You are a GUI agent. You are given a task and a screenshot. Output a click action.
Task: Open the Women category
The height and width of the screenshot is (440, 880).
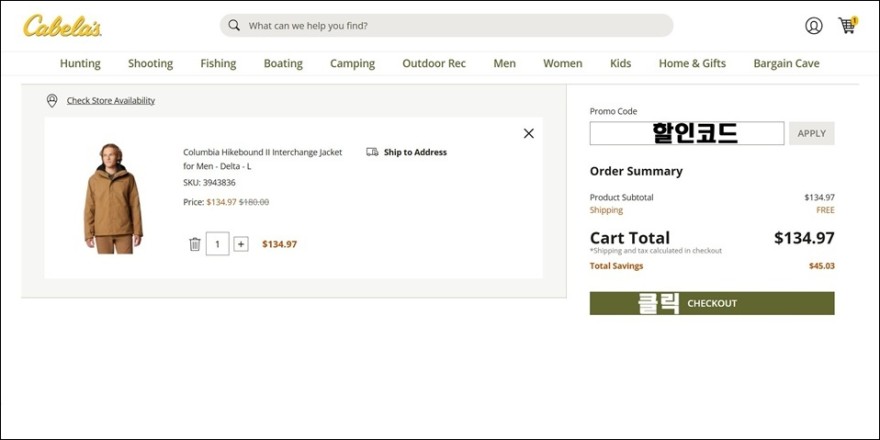[x=563, y=63]
